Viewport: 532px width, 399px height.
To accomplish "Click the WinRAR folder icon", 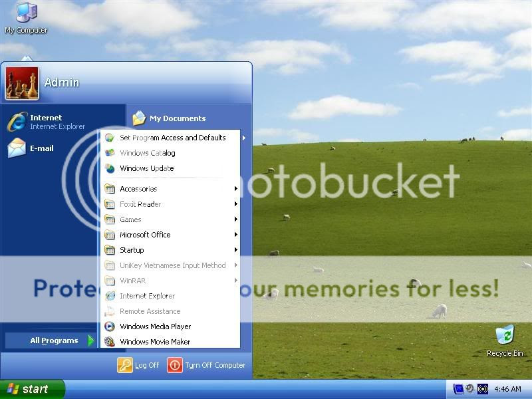I will (x=110, y=281).
